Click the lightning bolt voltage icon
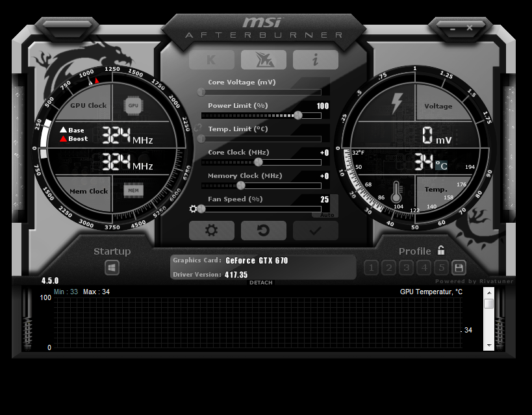The image size is (532, 415). click(x=397, y=103)
